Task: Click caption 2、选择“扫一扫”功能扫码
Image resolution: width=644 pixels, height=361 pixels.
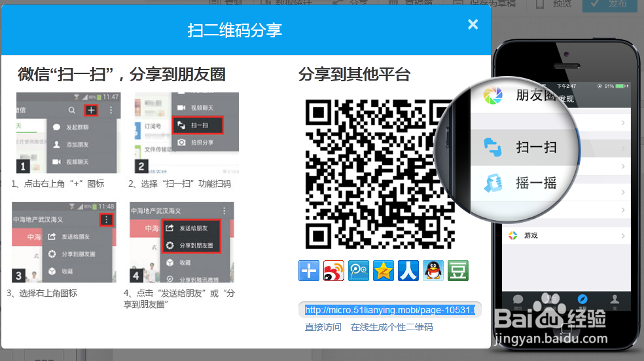Action: click(179, 184)
